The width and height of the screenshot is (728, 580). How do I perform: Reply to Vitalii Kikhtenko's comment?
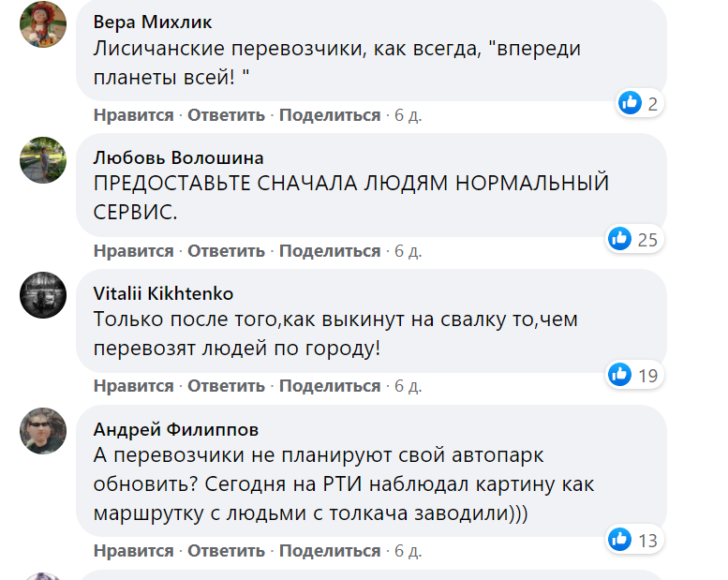click(227, 386)
